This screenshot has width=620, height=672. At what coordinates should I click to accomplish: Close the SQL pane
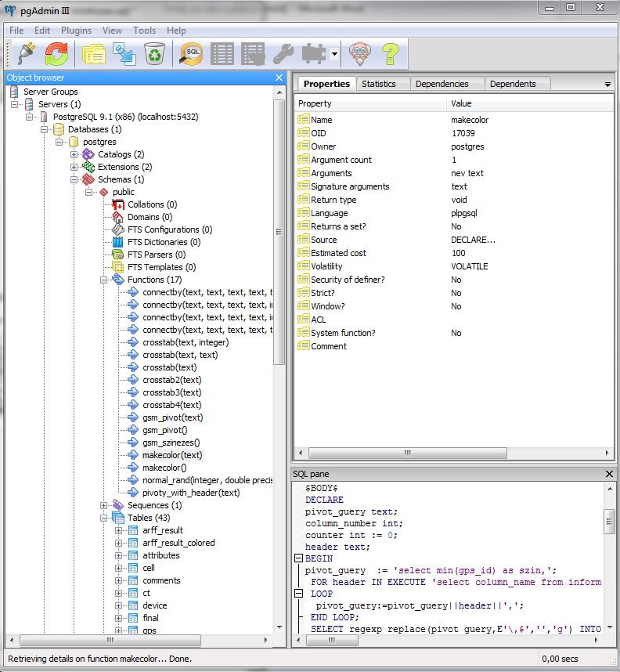tap(609, 474)
